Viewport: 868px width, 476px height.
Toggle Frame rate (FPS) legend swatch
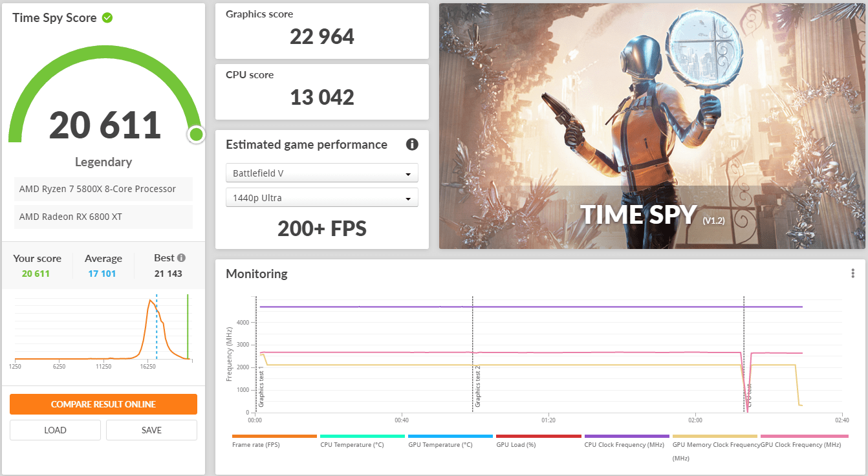tap(274, 437)
